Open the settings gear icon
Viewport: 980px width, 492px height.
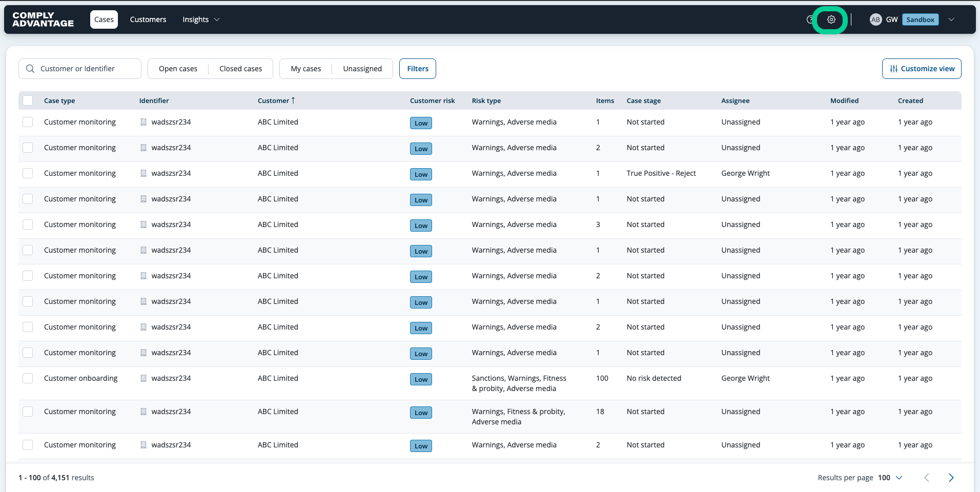(x=831, y=19)
